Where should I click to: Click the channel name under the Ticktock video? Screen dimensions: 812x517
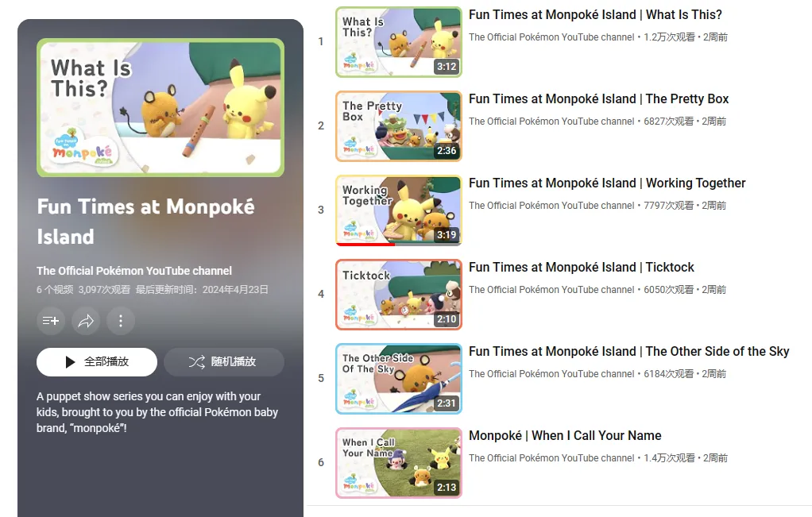(x=551, y=290)
